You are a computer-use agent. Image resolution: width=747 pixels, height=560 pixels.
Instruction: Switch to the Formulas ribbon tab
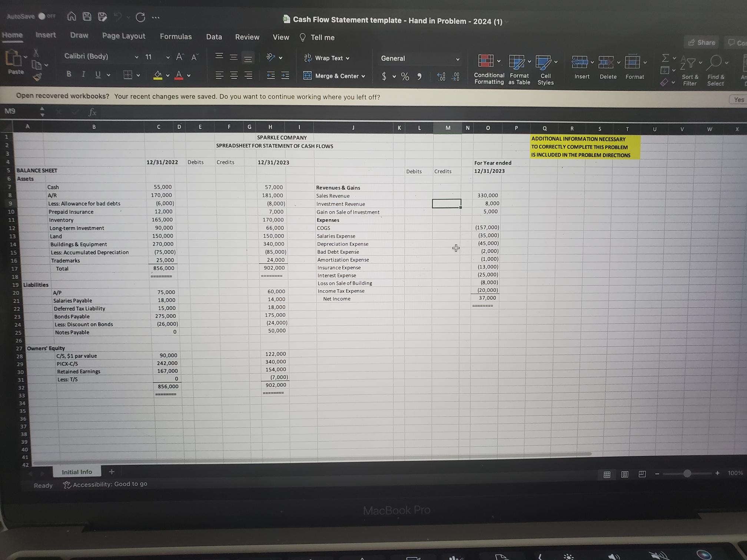pyautogui.click(x=176, y=36)
